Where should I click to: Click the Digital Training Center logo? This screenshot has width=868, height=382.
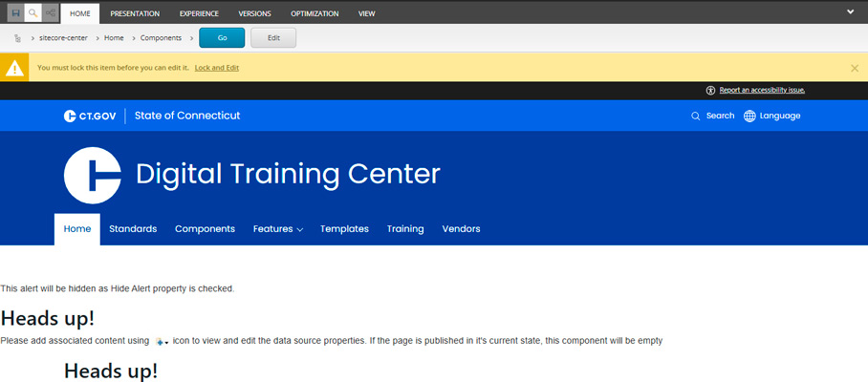tap(92, 175)
